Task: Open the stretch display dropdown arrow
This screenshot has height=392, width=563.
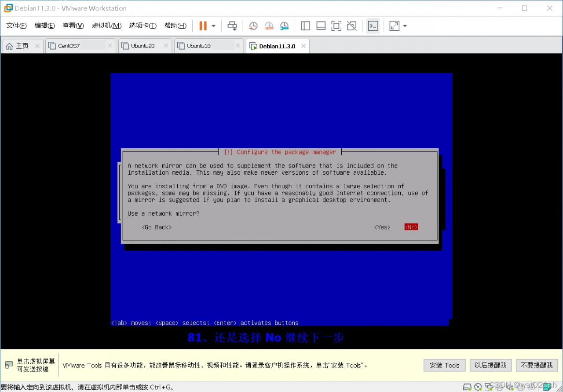Action: tap(405, 26)
